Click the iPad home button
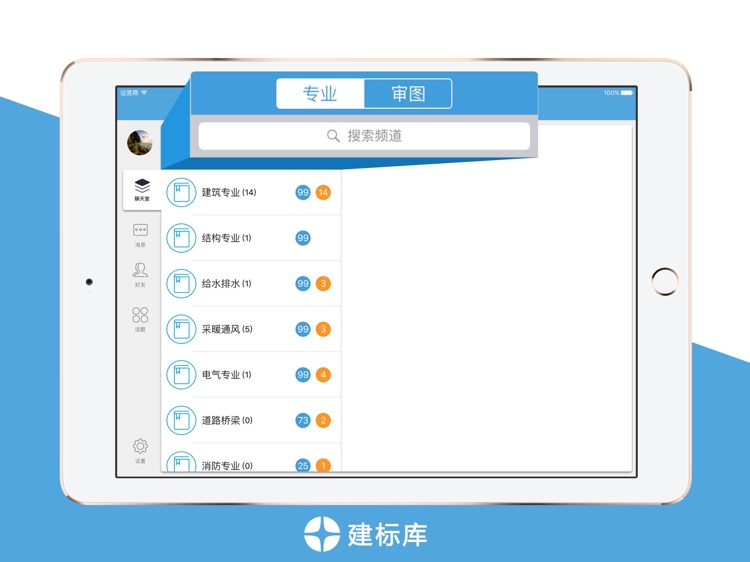 tap(664, 282)
